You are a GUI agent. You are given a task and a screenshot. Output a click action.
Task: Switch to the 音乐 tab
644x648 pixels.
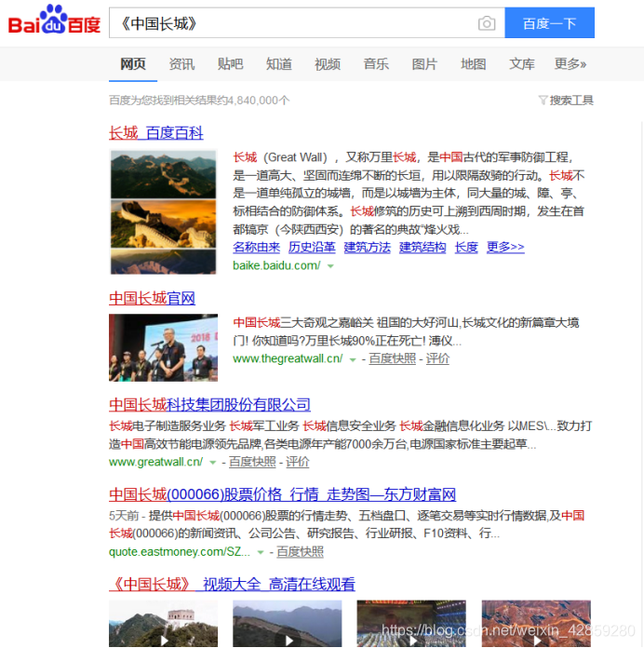pyautogui.click(x=376, y=64)
